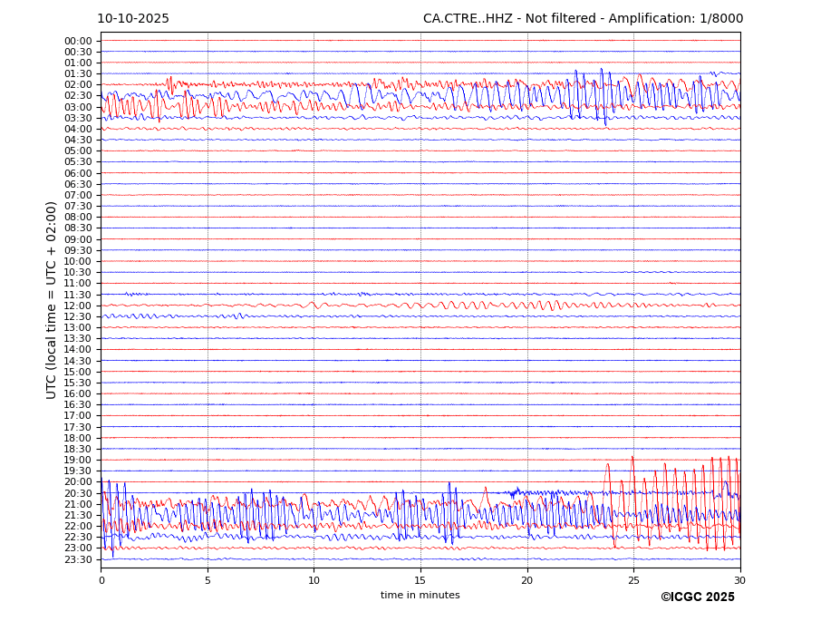840x631 pixels.
Task: Click the 30 minute x-axis tick label
Action: tap(739, 580)
